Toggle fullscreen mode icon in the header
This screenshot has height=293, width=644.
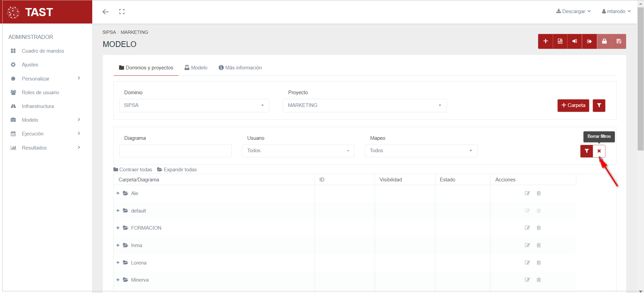click(x=122, y=12)
